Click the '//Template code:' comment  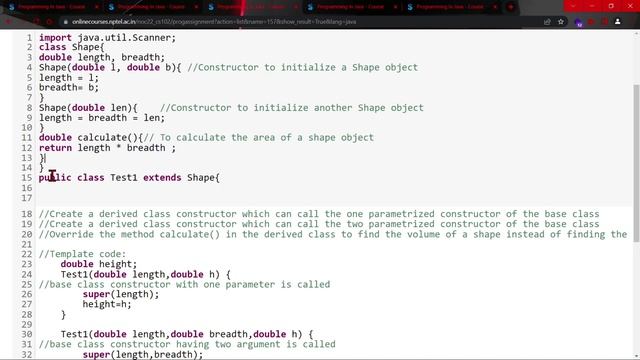pyautogui.click(x=82, y=254)
